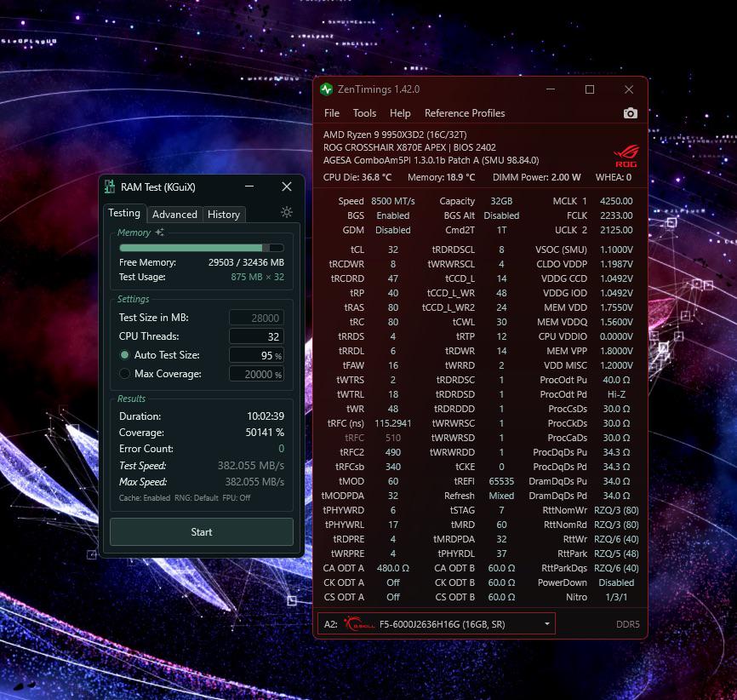Toggle RAM Test theme sun icon

[286, 212]
